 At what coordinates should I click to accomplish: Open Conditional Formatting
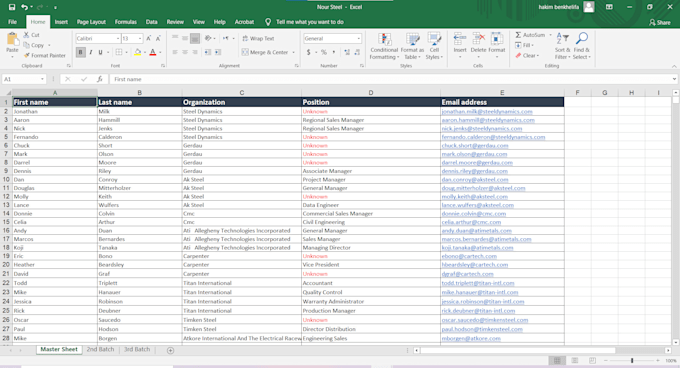(384, 46)
